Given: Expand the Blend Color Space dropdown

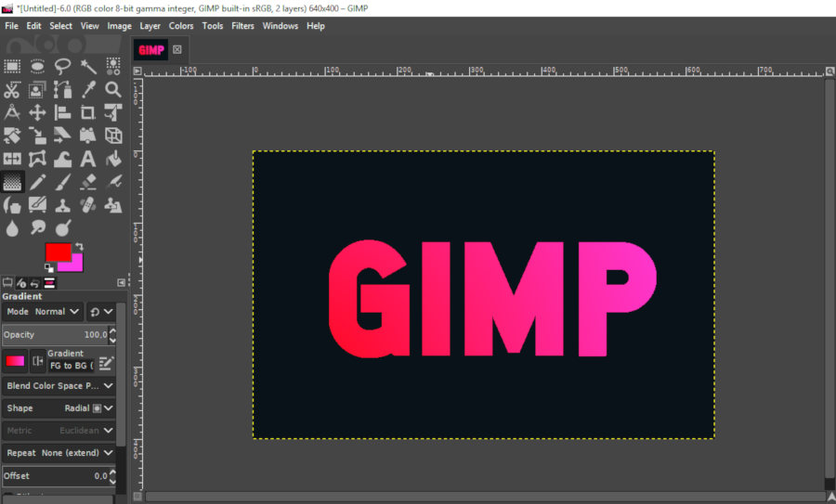Looking at the screenshot, I should tap(59, 386).
